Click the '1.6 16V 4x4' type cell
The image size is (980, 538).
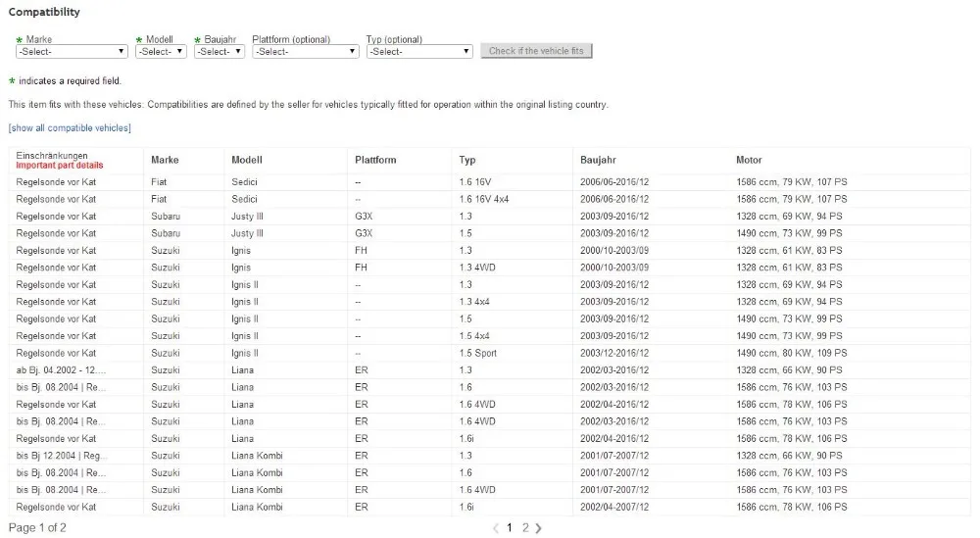click(484, 199)
